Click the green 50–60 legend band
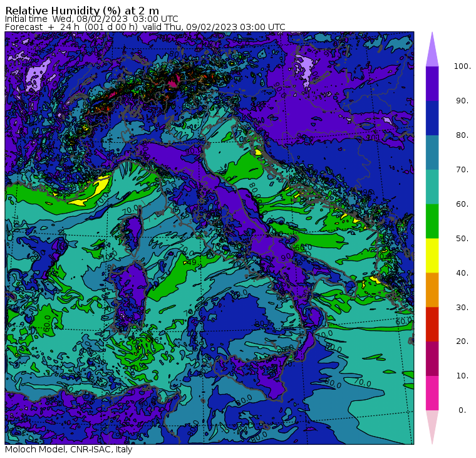Image resolution: width=476 pixels, height=458 pixels. click(432, 221)
